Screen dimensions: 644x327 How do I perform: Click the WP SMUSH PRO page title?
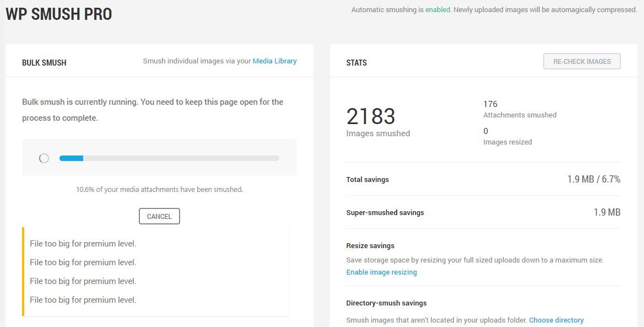point(59,14)
